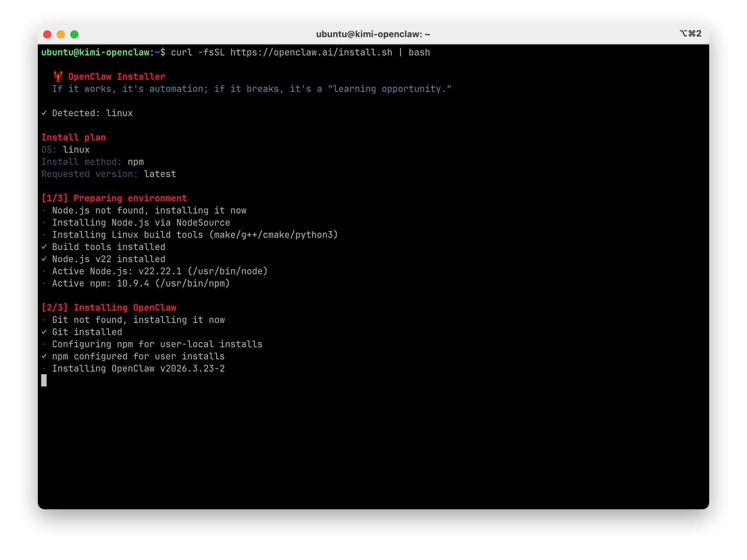Click the window title ubuntu@kimi-openclaw

point(373,34)
